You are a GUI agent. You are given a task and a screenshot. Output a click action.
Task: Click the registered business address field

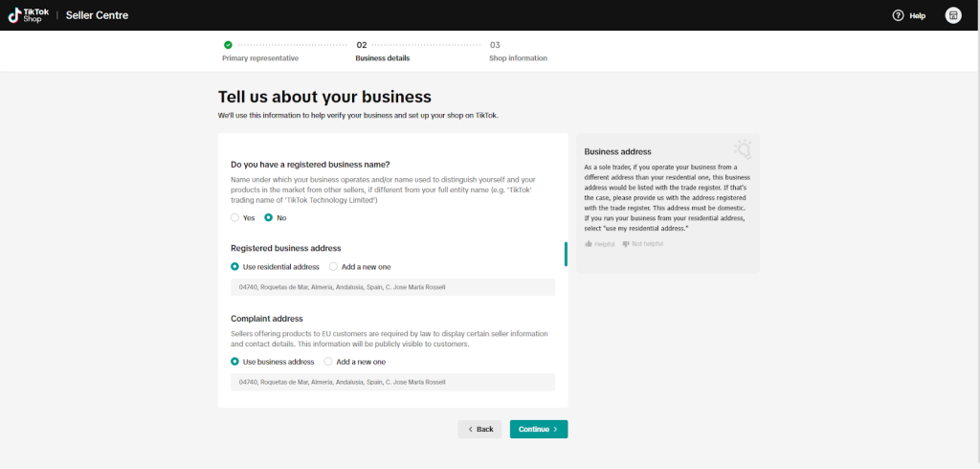tap(392, 287)
